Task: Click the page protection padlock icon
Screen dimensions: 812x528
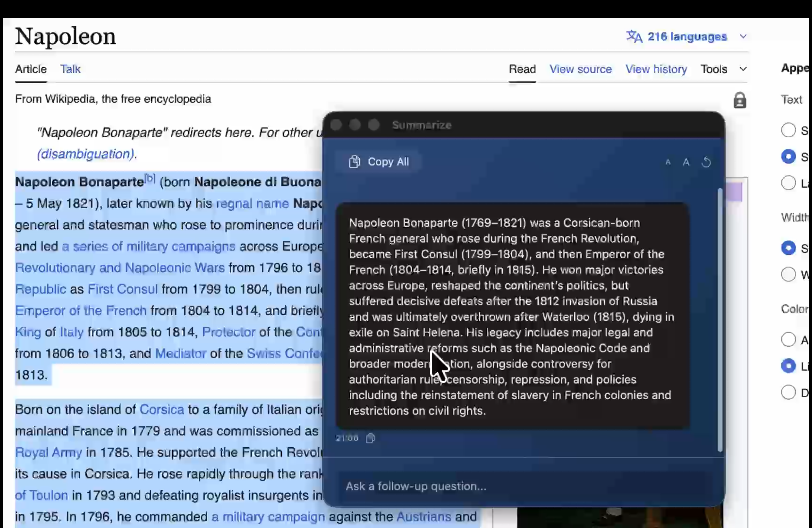Action: point(739,100)
